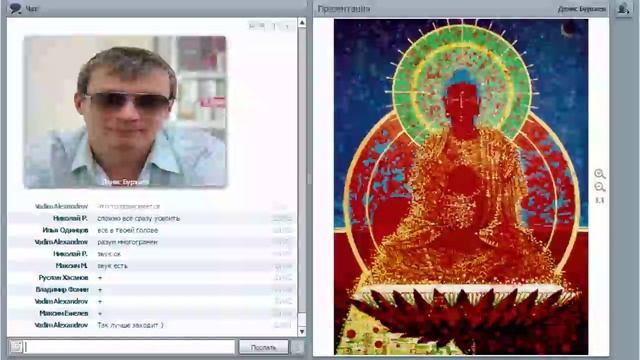This screenshot has width=640, height=360.
Task: Click the Чат panel title
Action: pos(32,8)
